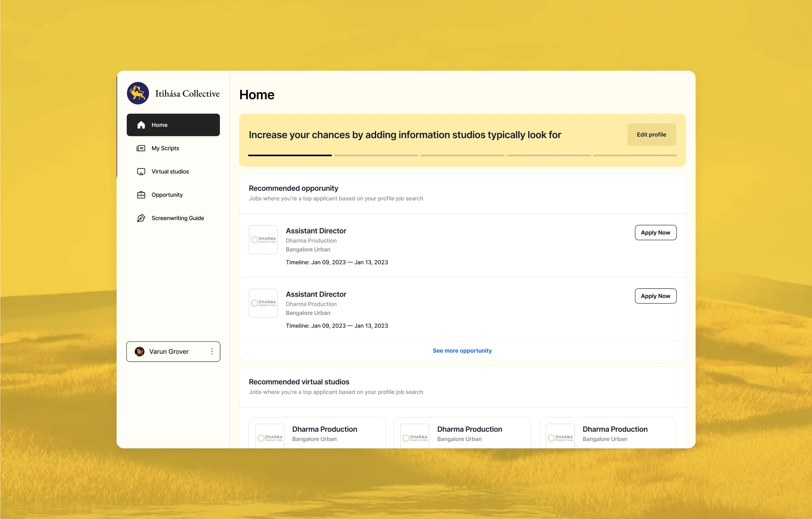Click Varun Grover's avatar photo
Image resolution: width=812 pixels, height=519 pixels.
point(139,352)
